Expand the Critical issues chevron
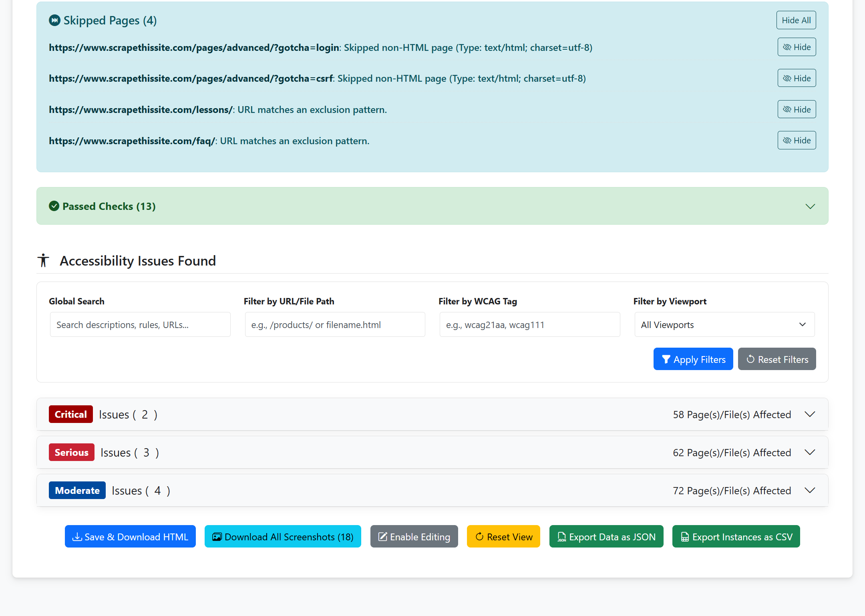Image resolution: width=865 pixels, height=616 pixels. point(810,414)
